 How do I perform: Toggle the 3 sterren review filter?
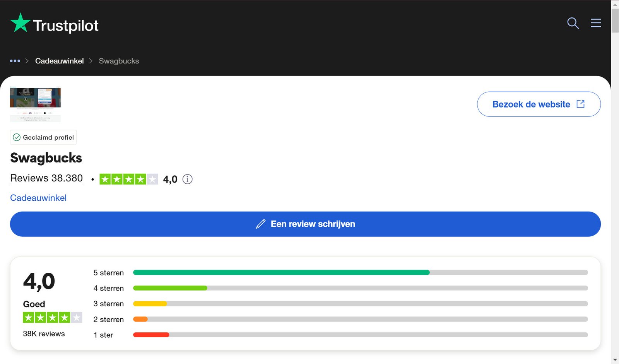click(108, 304)
